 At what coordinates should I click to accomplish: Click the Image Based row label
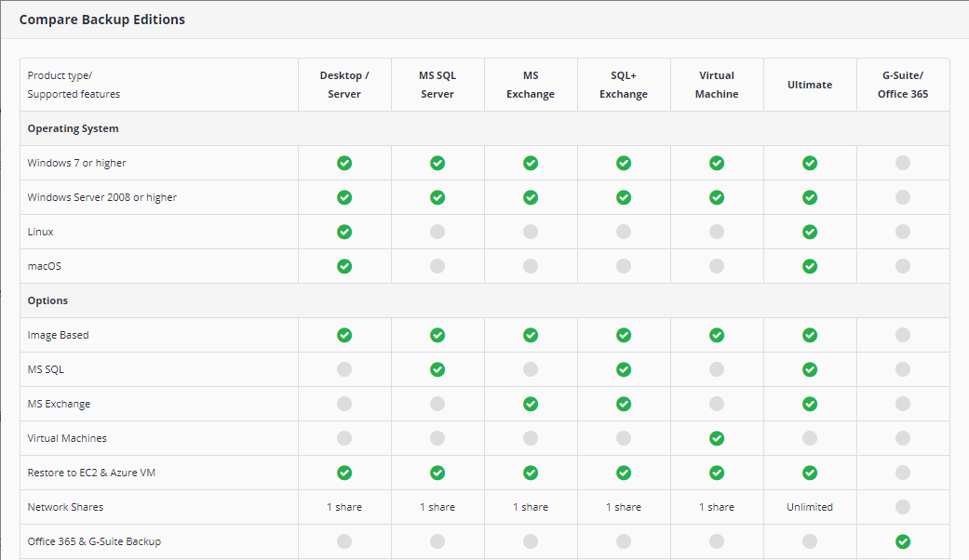point(58,335)
